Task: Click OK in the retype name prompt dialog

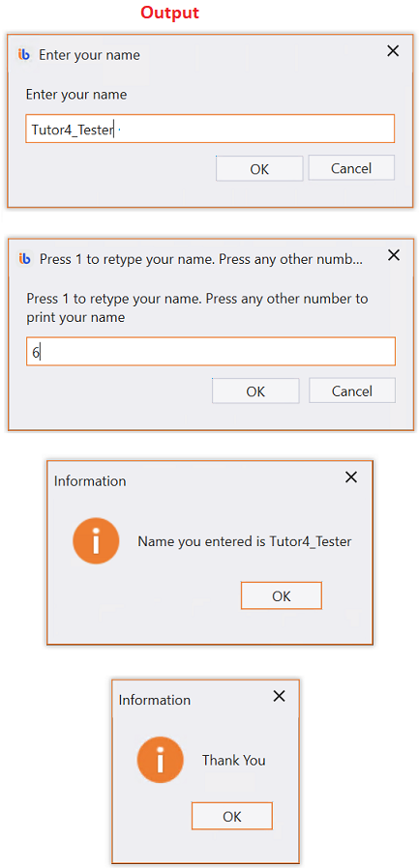Action: 255,391
